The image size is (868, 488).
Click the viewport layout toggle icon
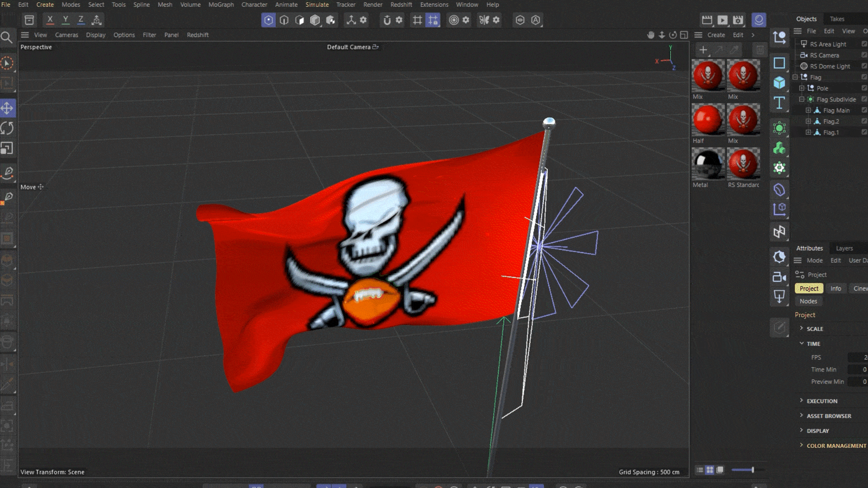pos(684,35)
